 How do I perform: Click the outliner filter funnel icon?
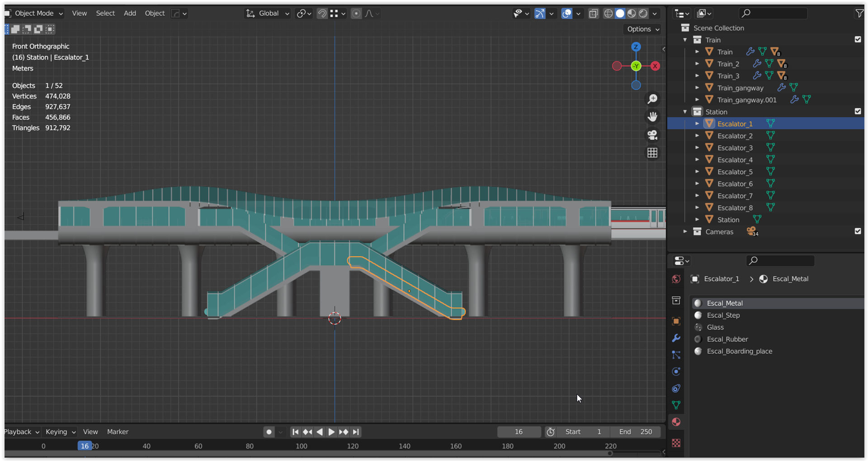(x=859, y=14)
